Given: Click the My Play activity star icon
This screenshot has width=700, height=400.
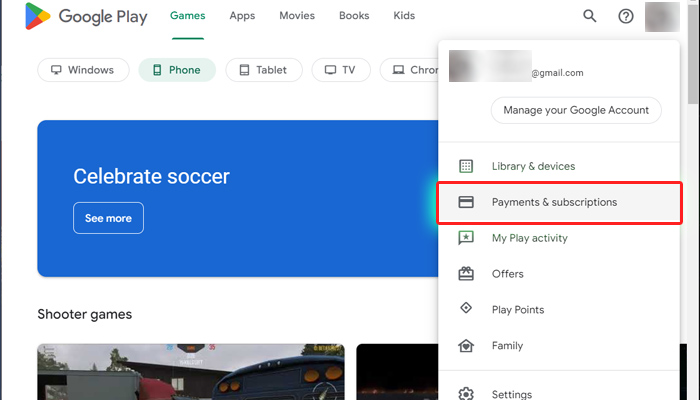Looking at the screenshot, I should 466,238.
